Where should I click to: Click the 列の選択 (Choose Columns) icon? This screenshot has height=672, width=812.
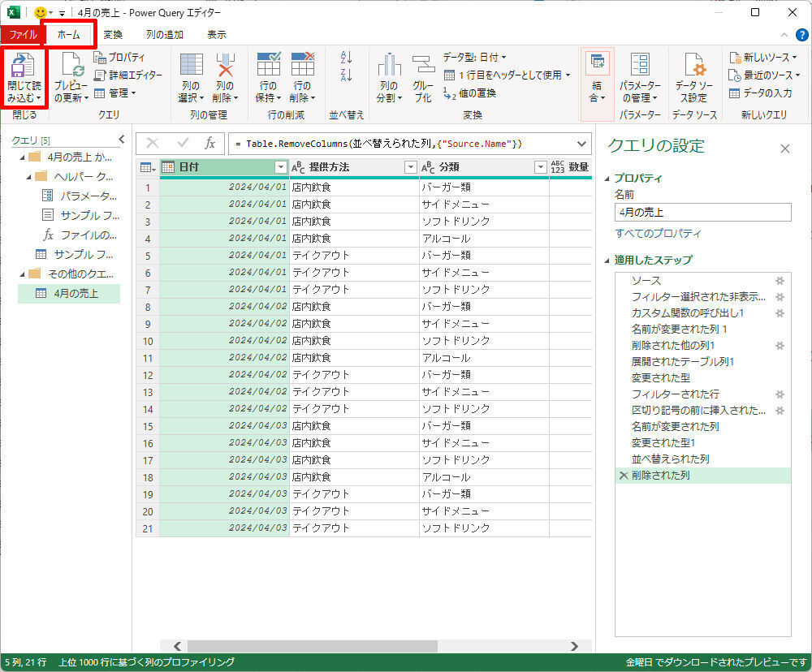[191, 65]
